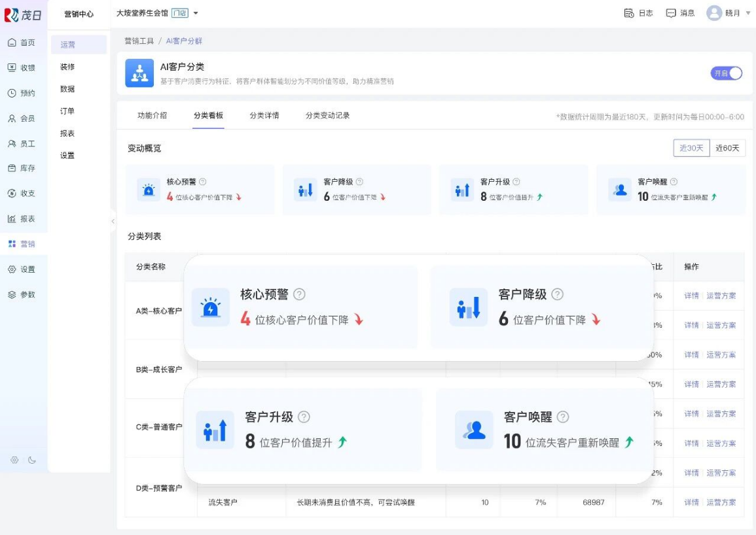Click the 营销工具 breadcrumb link

[139, 41]
